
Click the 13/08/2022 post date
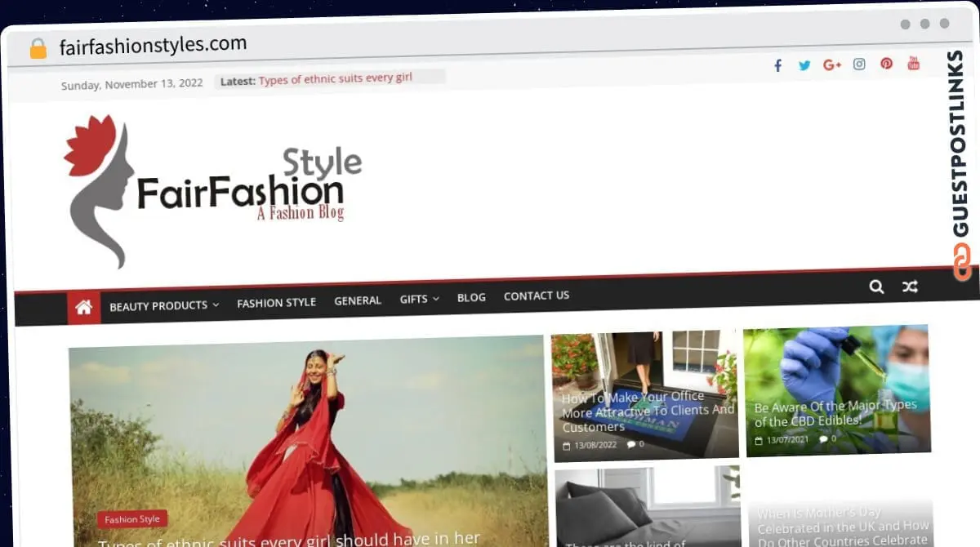[595, 446]
